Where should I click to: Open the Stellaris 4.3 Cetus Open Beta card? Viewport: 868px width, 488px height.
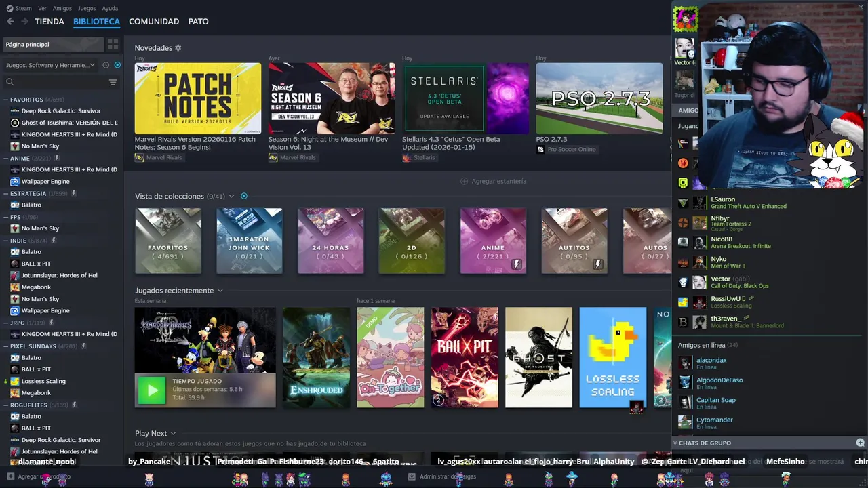pyautogui.click(x=465, y=98)
